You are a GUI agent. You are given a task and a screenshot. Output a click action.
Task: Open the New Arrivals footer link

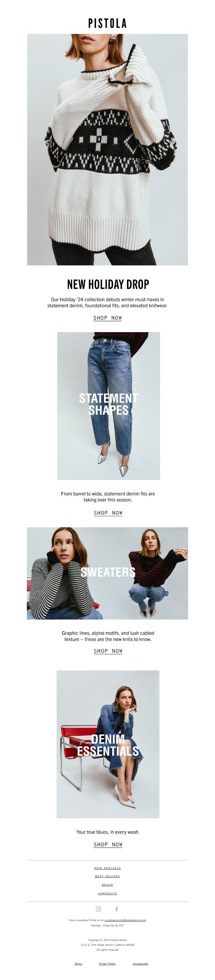[x=107, y=868]
